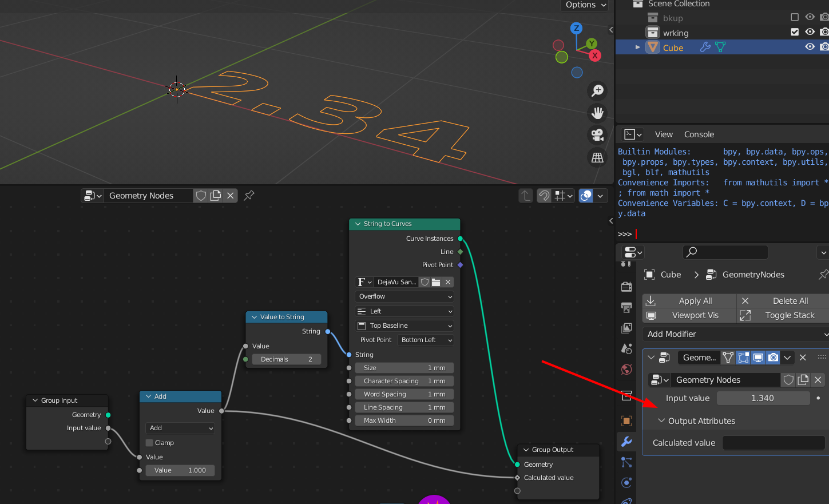Viewport: 829px width, 504px height.
Task: Click the parent node tree arrow icon
Action: (x=525, y=196)
